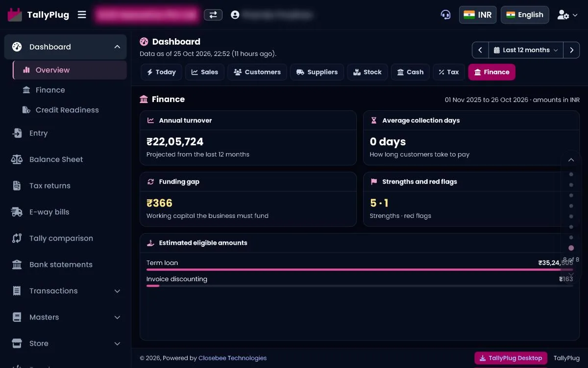
Task: Go to previous date period
Action: pos(480,50)
